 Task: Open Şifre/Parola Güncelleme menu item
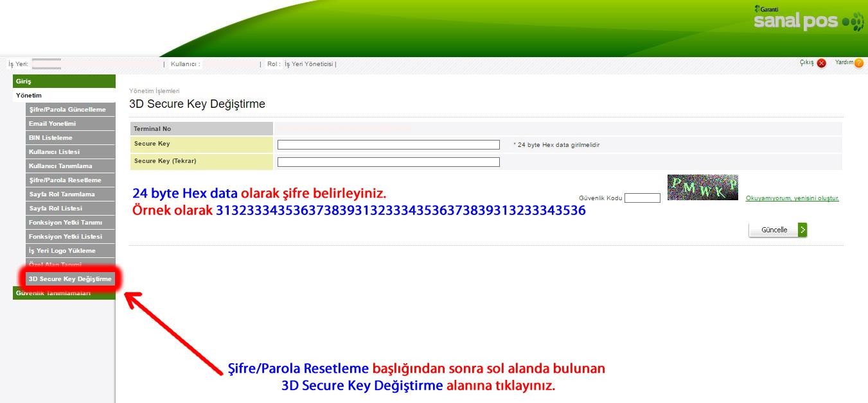[x=70, y=110]
